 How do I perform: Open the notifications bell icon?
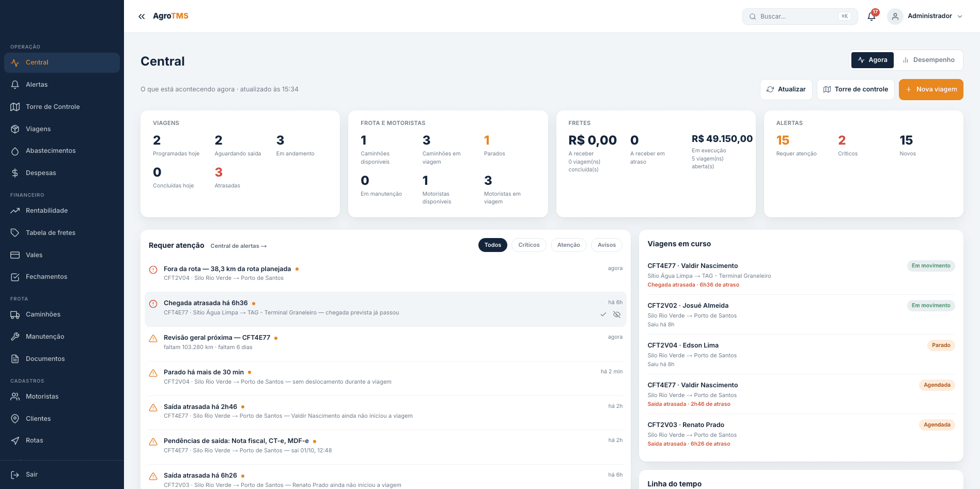coord(872,17)
